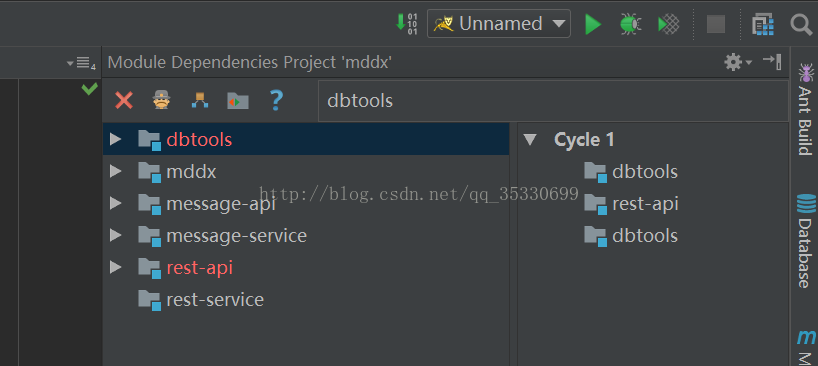The width and height of the screenshot is (818, 366).
Task: Expand the mddx module node
Action: point(116,171)
